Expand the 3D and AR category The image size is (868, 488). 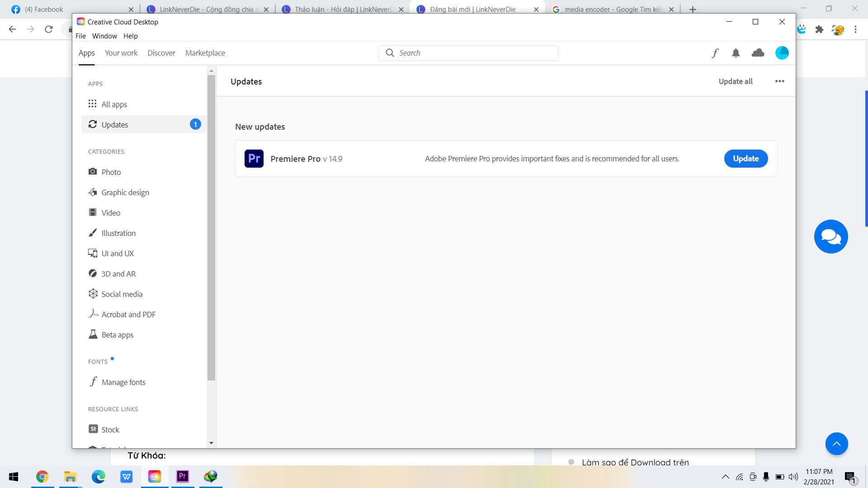118,273
